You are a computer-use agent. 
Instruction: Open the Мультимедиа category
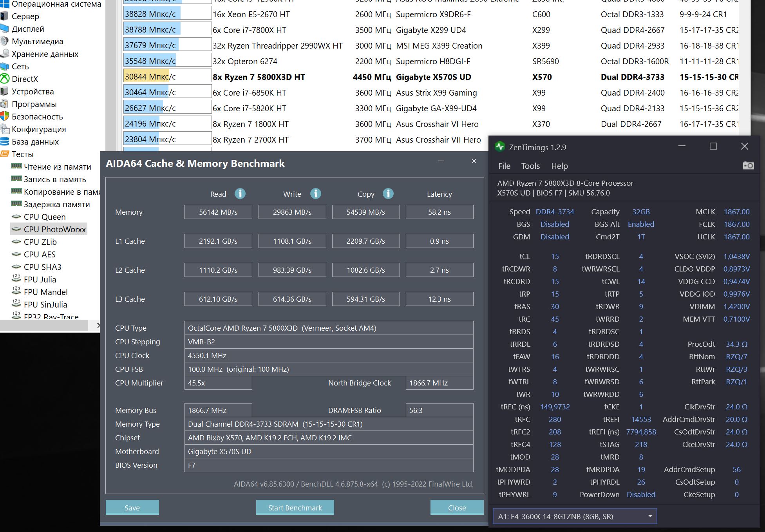pos(37,41)
